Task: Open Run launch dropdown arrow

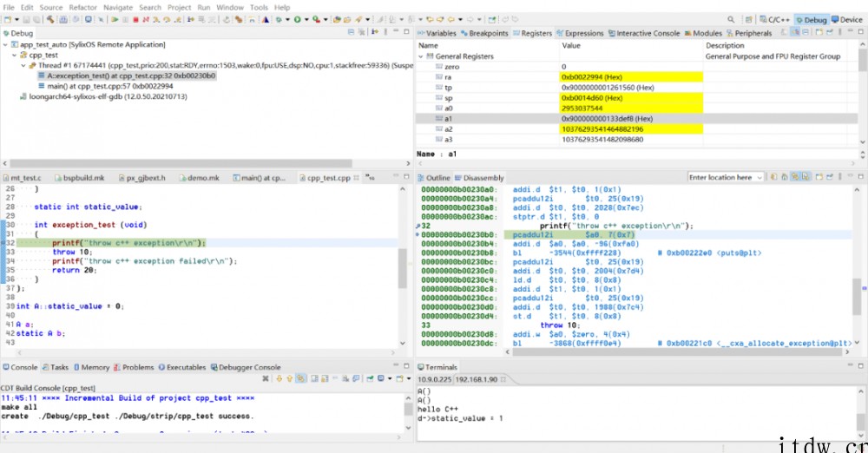Action: pyautogui.click(x=306, y=19)
